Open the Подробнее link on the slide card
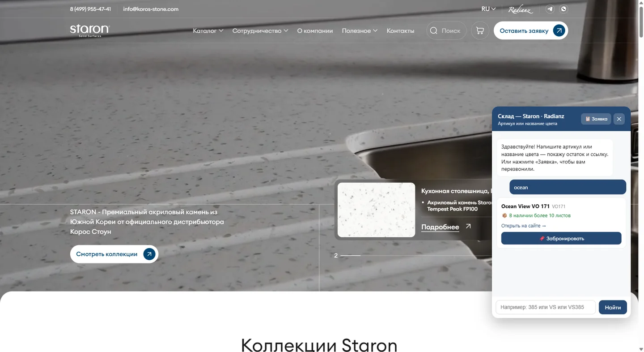The height and width of the screenshot is (352, 644). 446,227
